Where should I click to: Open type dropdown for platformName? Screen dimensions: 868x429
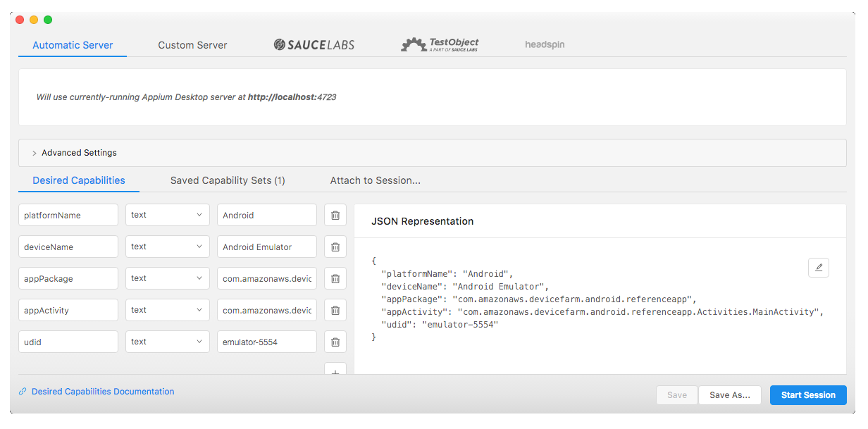pos(168,216)
